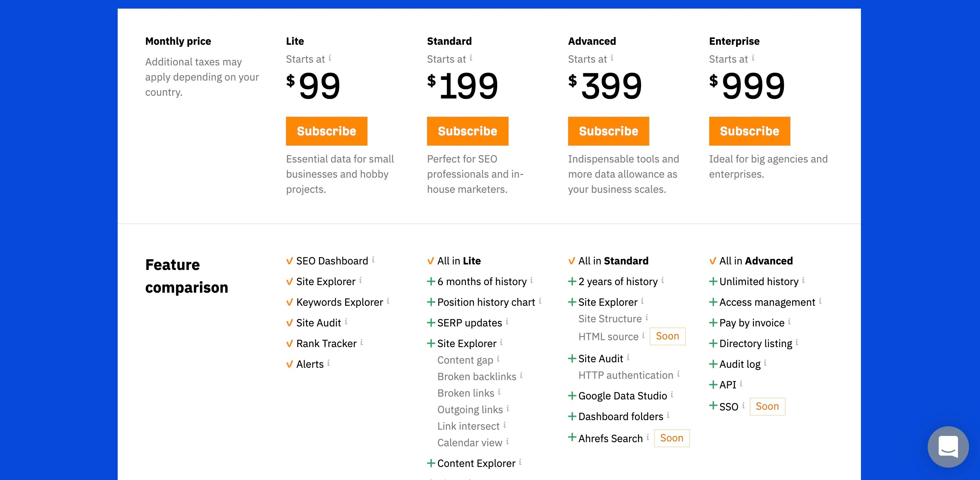Click info icon beside Enterprise Starts at

753,58
